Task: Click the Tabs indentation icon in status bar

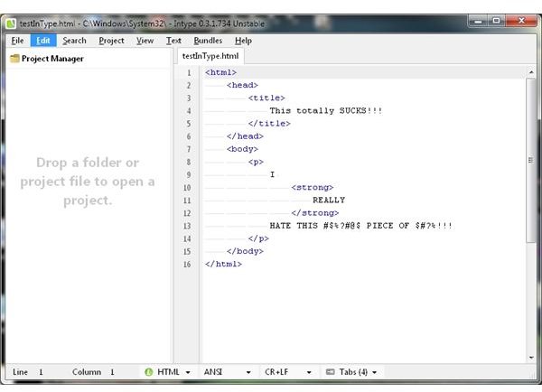Action: 330,372
